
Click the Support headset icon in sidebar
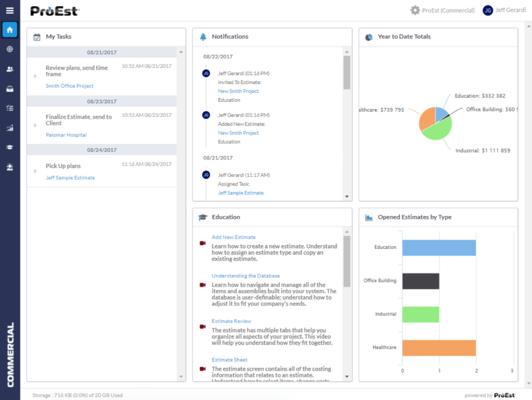(10, 167)
